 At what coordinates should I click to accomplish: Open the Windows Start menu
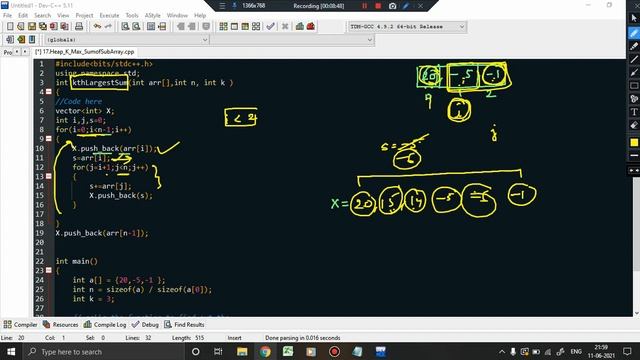11,351
